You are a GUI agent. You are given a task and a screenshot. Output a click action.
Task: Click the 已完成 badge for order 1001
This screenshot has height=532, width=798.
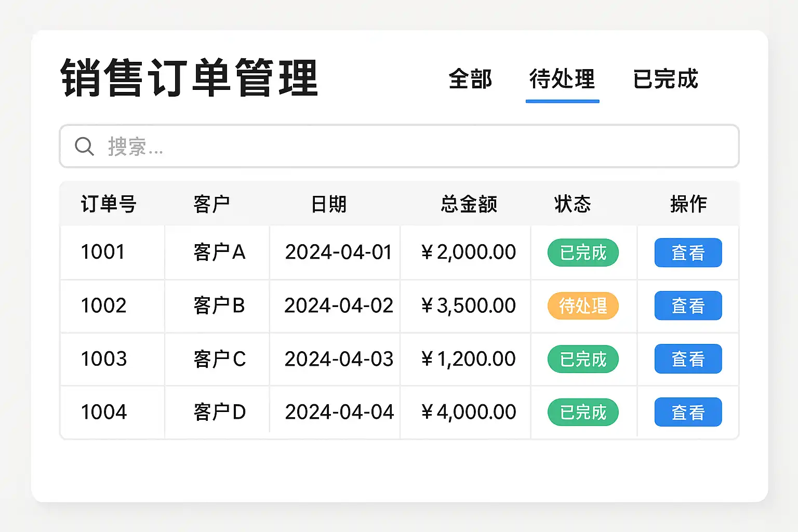583,252
